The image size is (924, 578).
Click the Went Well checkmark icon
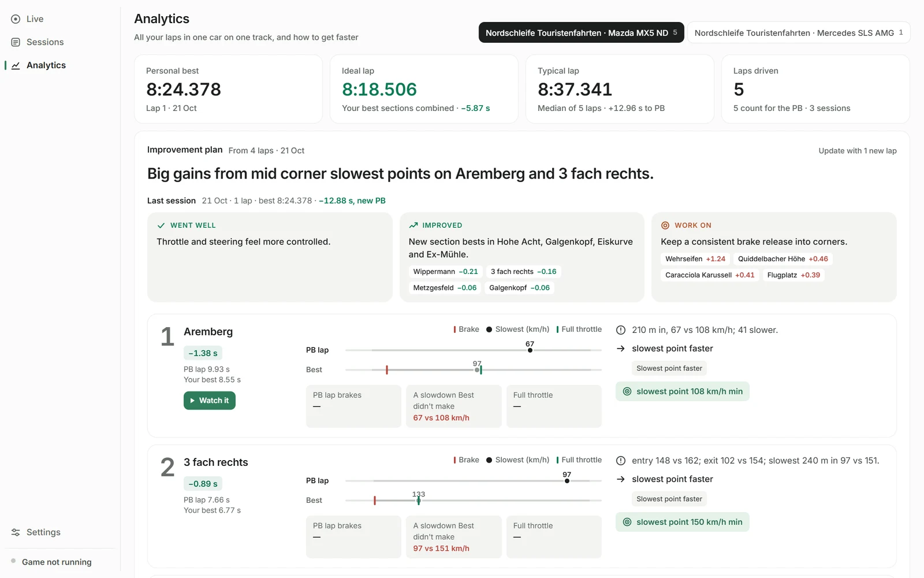pyautogui.click(x=161, y=225)
